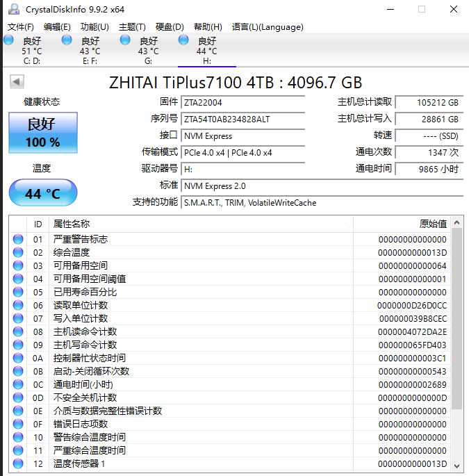Click the 主机总计写入 value 28861 GB
Screen dimensions: 469x476
(429, 120)
